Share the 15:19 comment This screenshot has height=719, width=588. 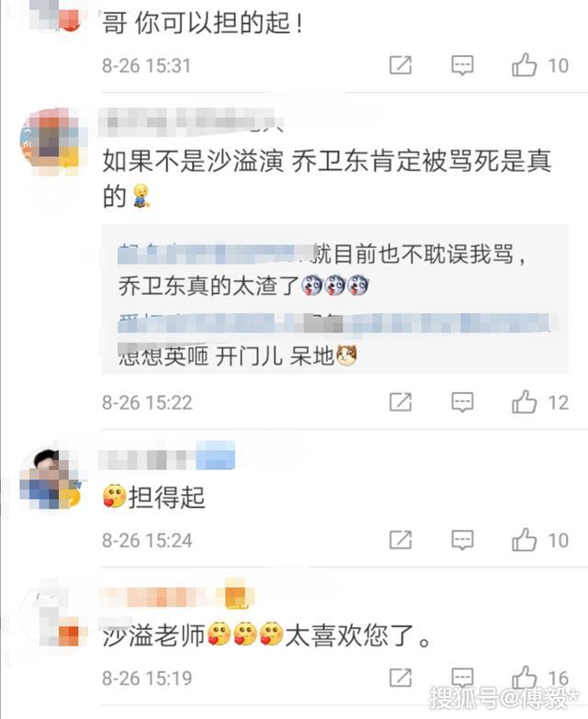[x=401, y=678]
